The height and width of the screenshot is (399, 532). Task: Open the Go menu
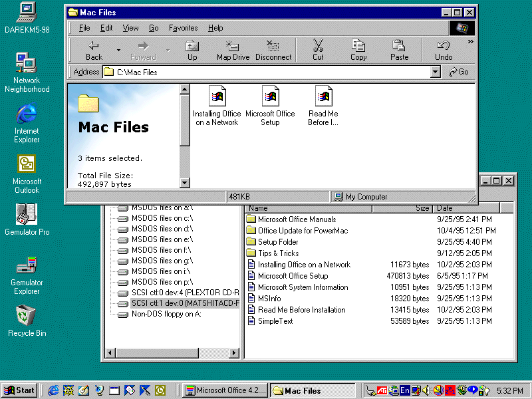(x=154, y=28)
